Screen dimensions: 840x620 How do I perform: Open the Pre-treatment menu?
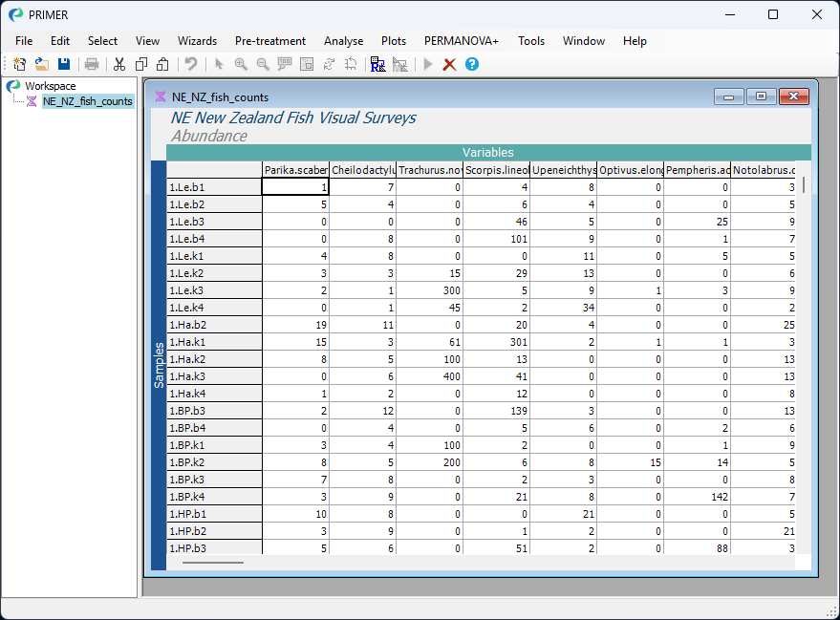coord(272,41)
